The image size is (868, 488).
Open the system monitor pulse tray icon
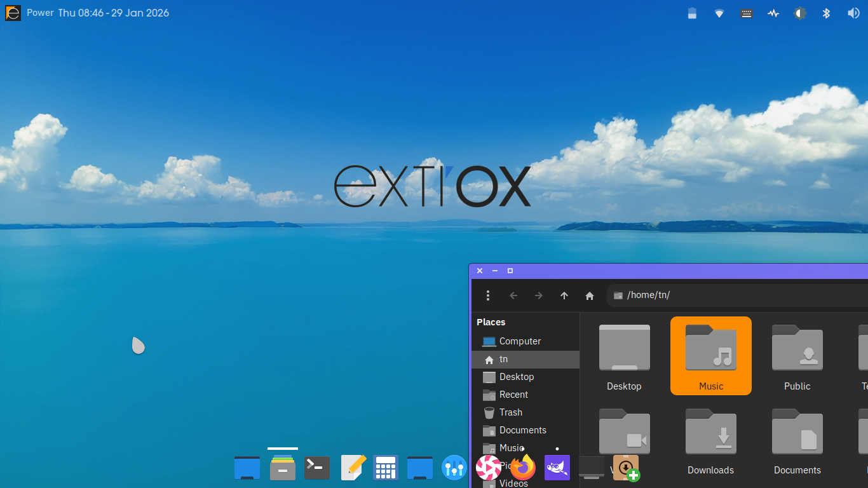pyautogui.click(x=773, y=13)
